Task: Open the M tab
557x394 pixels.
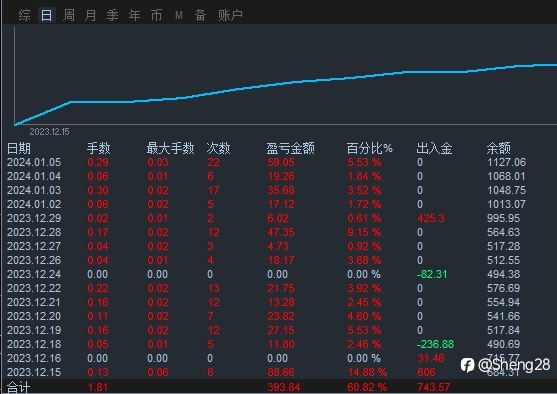Action: point(179,15)
